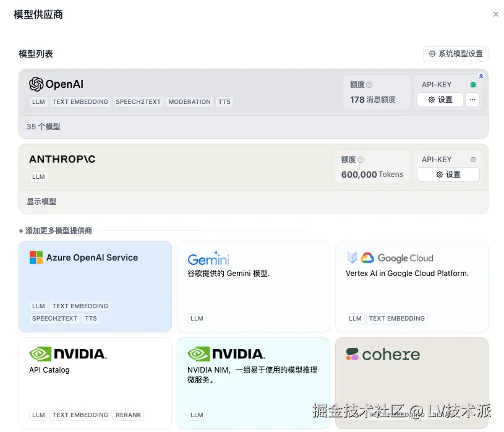The height and width of the screenshot is (432, 504).
Task: Click Azure SPEECH2TEXT tag
Action: 54,319
